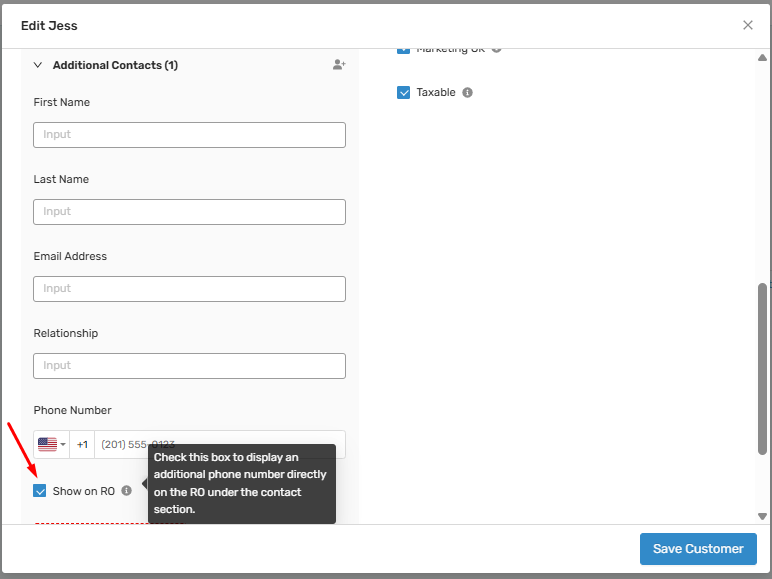Click the Phone Number input field
This screenshot has width=772, height=579.
click(x=220, y=445)
